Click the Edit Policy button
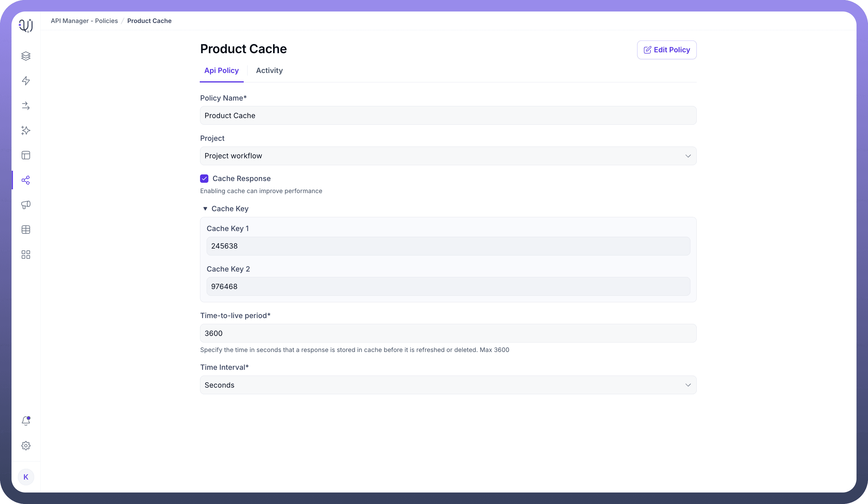The image size is (868, 504). click(x=666, y=50)
